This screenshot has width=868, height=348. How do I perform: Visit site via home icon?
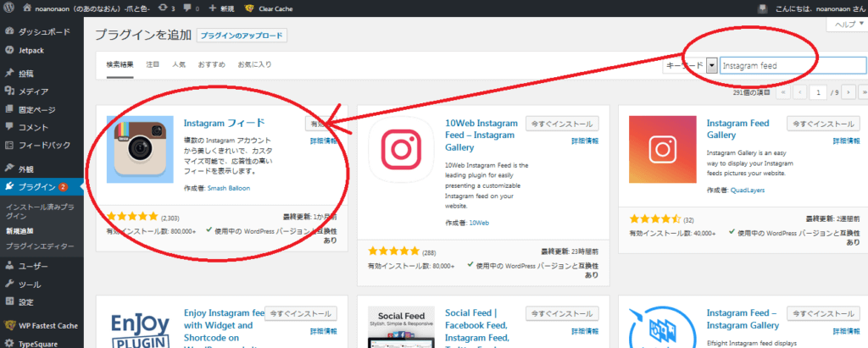pos(27,8)
